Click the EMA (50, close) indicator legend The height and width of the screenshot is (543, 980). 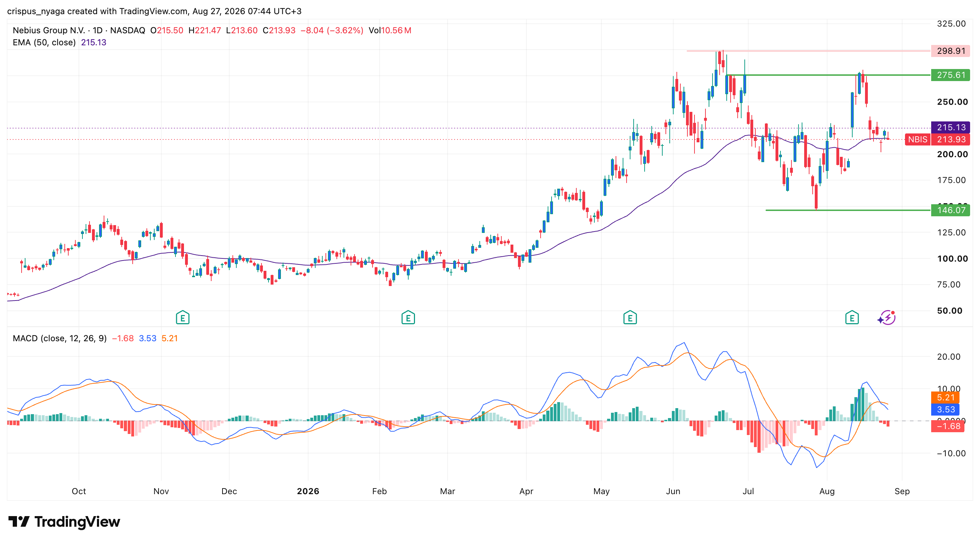tap(44, 42)
